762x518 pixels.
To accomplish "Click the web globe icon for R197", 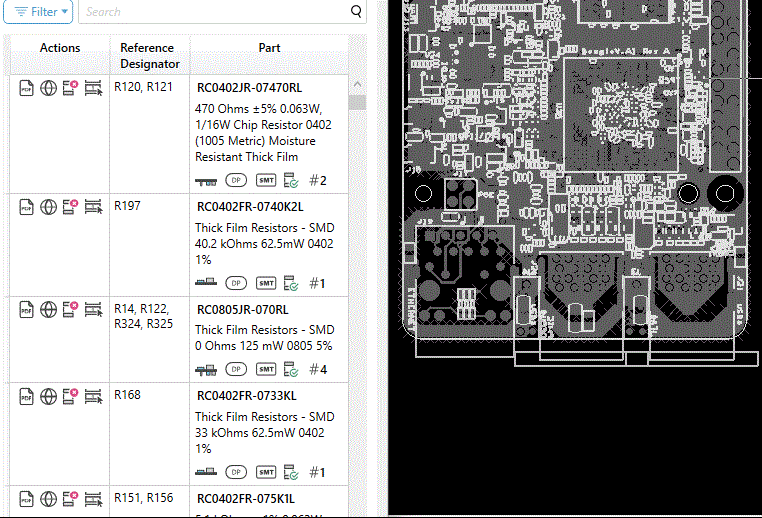I will [49, 206].
